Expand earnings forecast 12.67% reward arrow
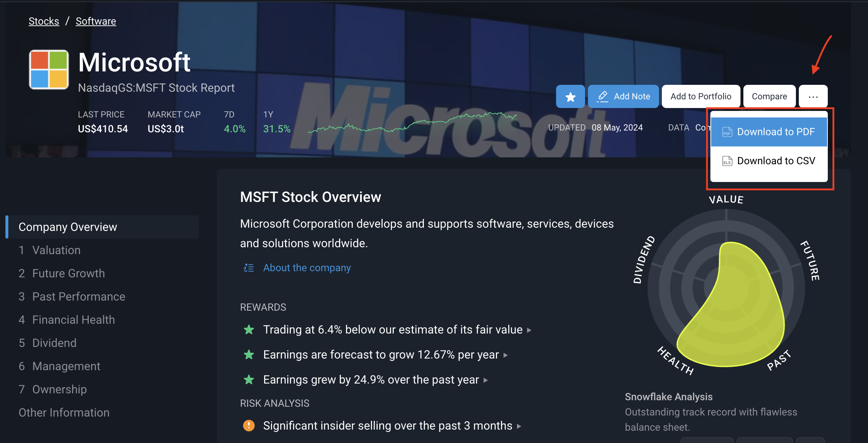Viewport: 868px width, 443px height. click(506, 355)
